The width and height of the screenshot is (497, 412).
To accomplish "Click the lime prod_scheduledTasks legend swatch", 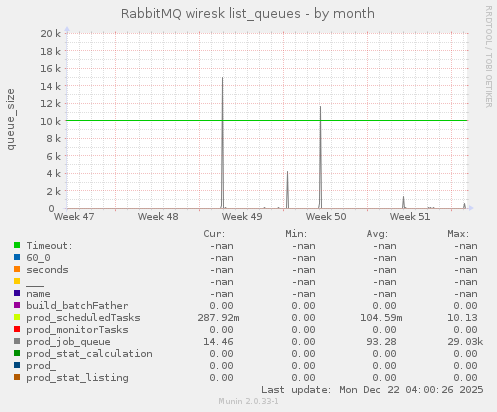I will 17,317.
